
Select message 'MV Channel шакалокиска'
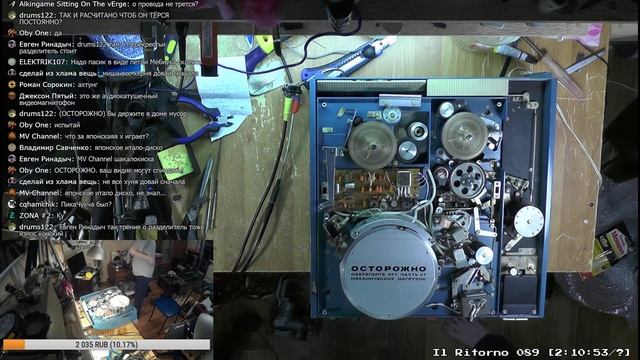click(115, 159)
